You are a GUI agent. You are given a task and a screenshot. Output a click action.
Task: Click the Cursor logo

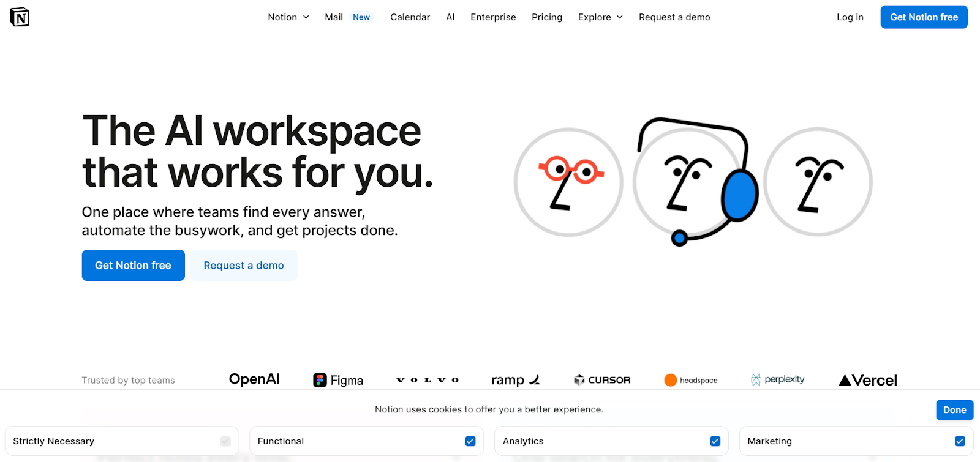tap(602, 380)
